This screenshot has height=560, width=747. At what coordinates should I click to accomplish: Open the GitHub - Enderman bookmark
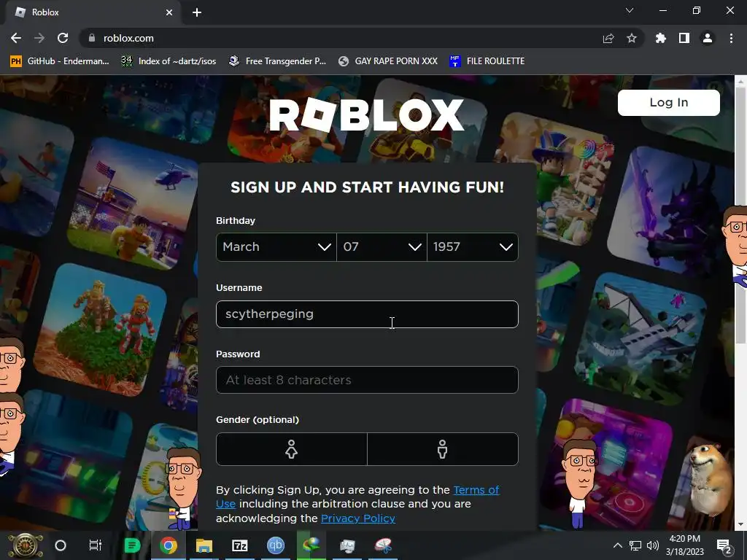[x=60, y=61]
